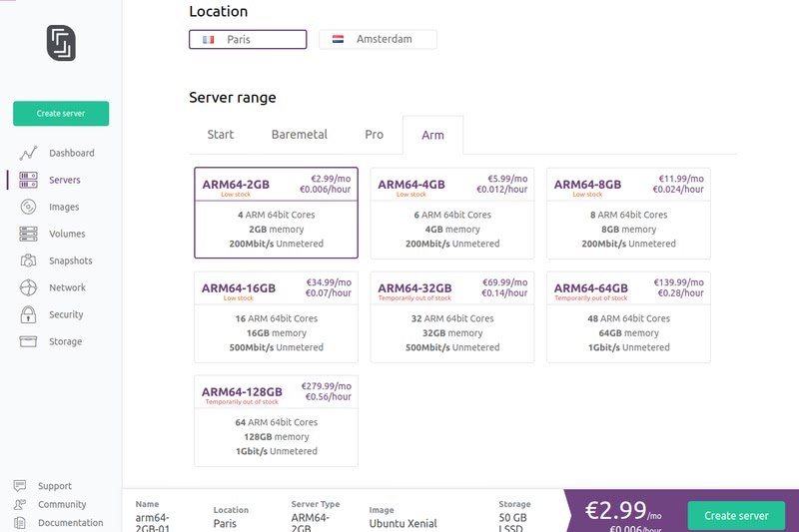Choose the ARM64-128GB server card
The height and width of the screenshot is (532, 799).
pyautogui.click(x=277, y=420)
